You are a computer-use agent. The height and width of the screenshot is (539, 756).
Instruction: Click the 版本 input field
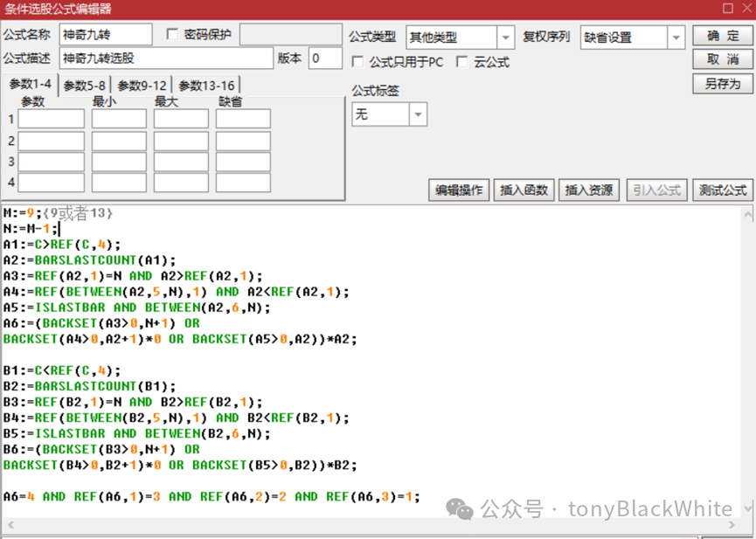coord(325,59)
